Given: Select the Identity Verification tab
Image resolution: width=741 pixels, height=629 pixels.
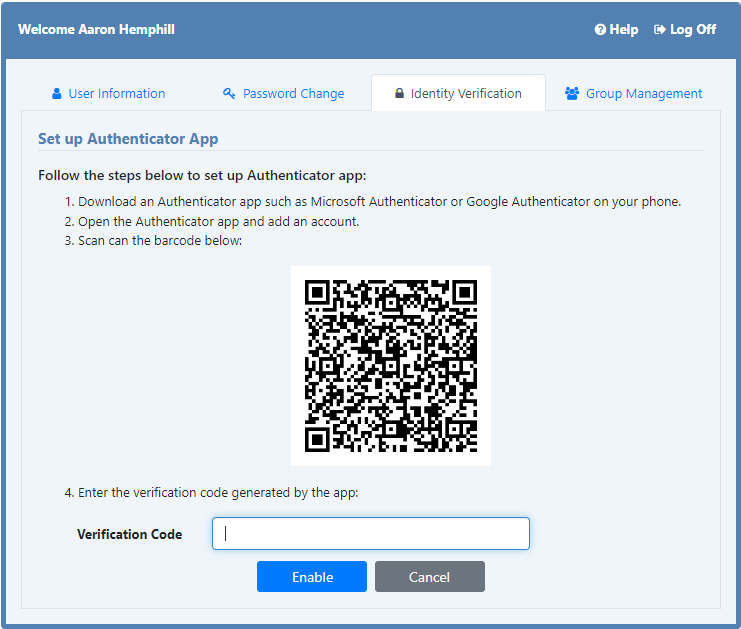Looking at the screenshot, I should point(458,93).
